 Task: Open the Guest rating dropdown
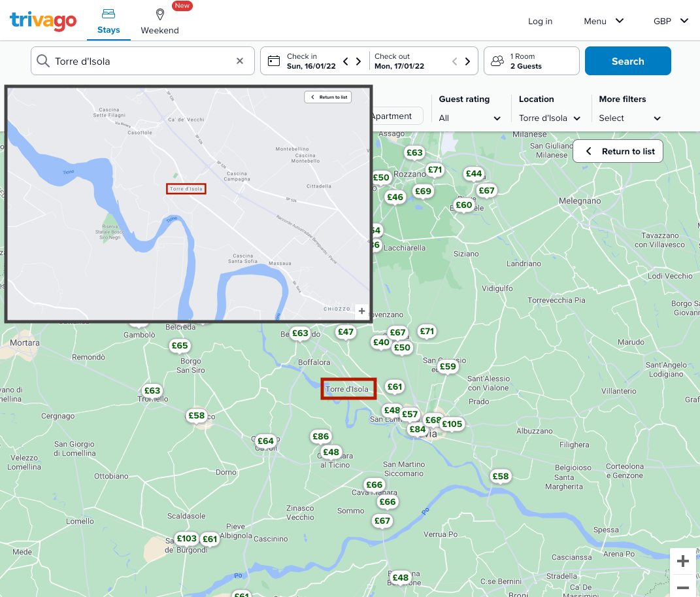click(x=470, y=118)
